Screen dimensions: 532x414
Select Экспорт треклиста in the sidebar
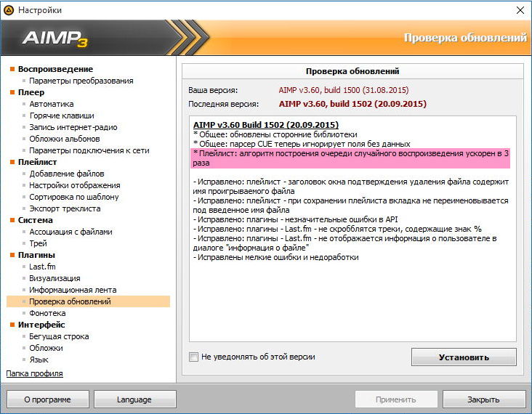pos(65,208)
